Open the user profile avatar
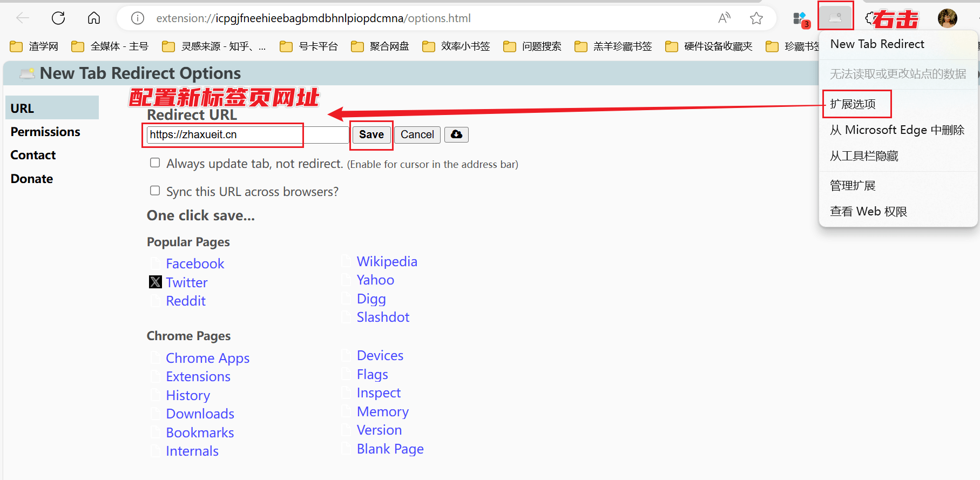 click(x=948, y=18)
